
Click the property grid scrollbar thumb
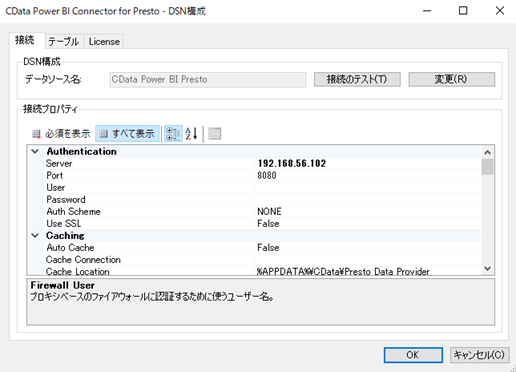[487, 167]
